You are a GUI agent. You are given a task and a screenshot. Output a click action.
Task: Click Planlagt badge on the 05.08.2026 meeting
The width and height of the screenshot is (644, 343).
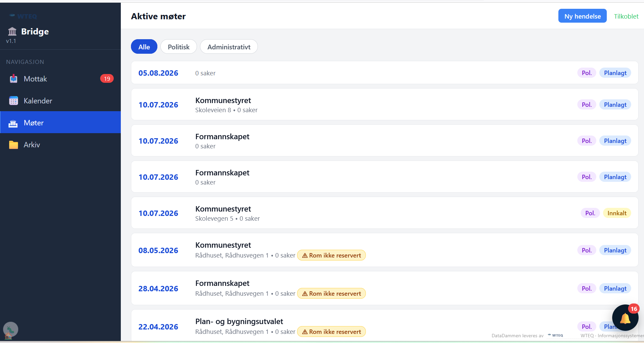615,73
